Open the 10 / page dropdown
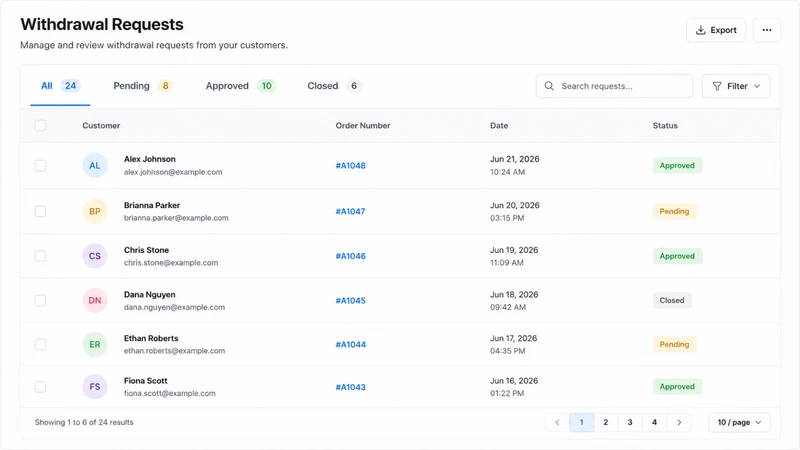Screen dimensions: 800x450 tap(739, 422)
